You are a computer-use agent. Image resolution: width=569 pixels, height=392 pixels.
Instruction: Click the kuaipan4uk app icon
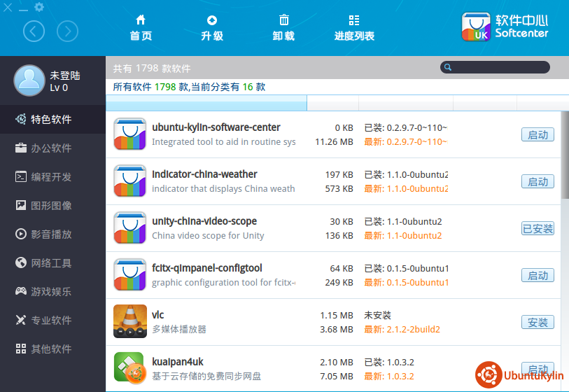point(130,368)
